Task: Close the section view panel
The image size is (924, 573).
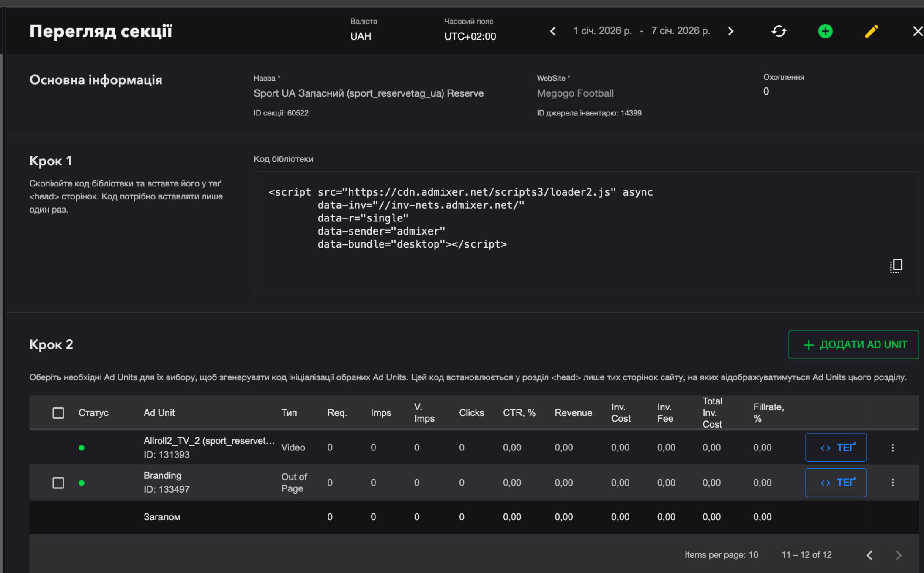Action: coord(917,31)
